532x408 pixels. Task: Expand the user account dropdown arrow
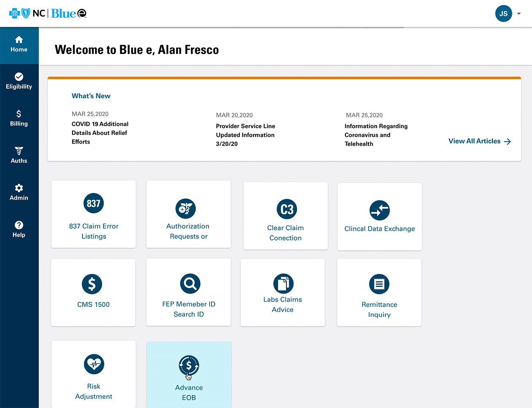(519, 14)
